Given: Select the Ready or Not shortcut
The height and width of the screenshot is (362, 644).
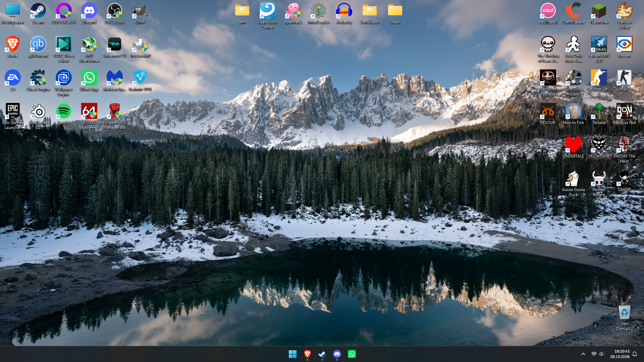Looking at the screenshot, I should (x=624, y=114).
